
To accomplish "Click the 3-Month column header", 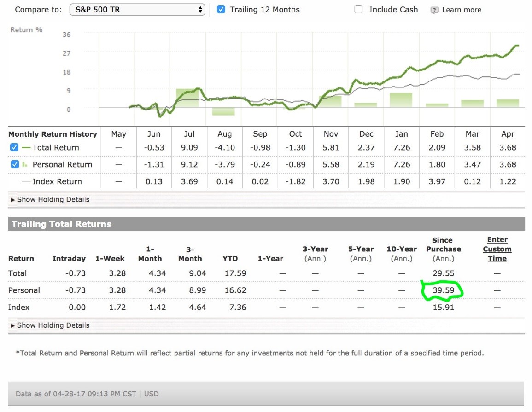I will coord(190,254).
